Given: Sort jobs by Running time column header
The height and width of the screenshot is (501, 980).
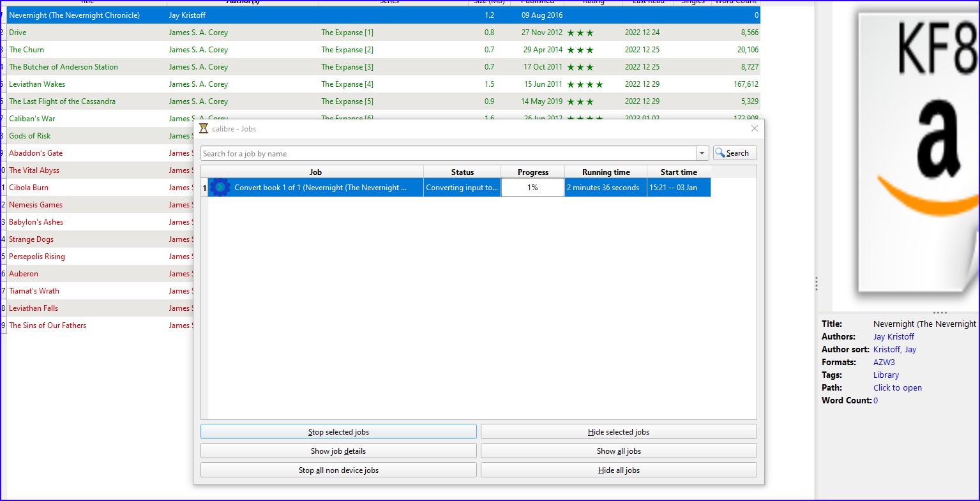Looking at the screenshot, I should pyautogui.click(x=606, y=172).
